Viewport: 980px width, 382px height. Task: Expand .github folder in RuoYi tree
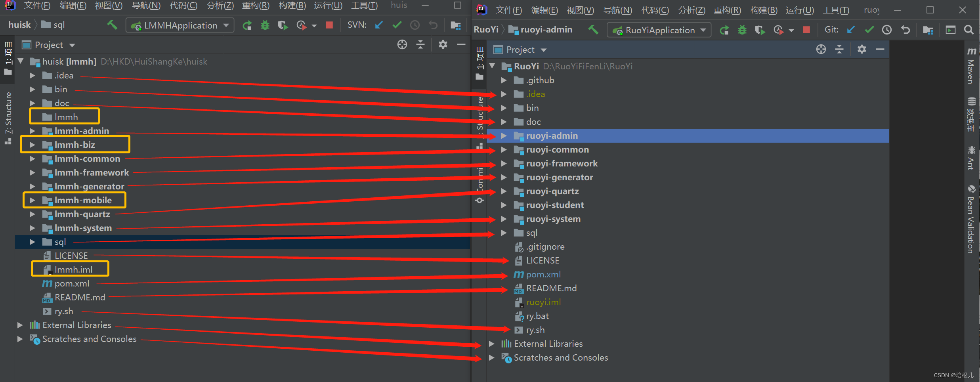504,80
